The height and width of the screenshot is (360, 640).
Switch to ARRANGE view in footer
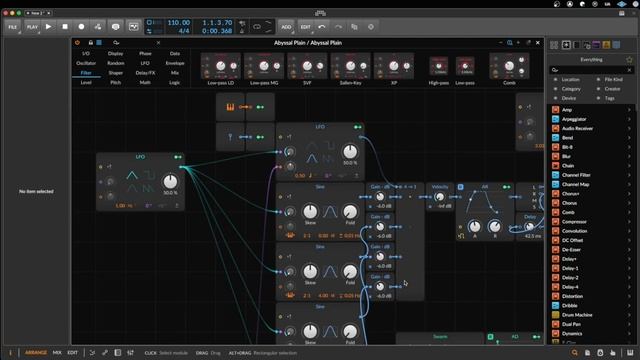[x=36, y=353]
